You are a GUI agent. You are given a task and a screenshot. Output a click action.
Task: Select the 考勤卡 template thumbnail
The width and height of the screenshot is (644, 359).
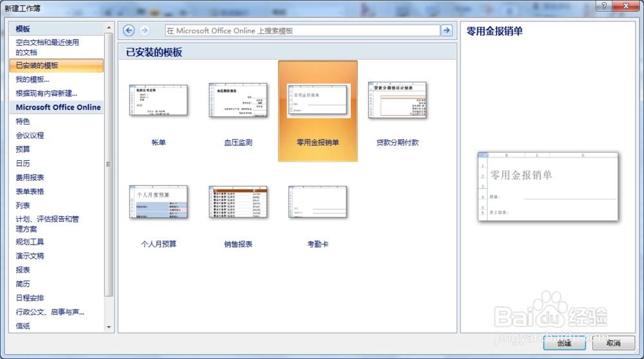(x=317, y=201)
